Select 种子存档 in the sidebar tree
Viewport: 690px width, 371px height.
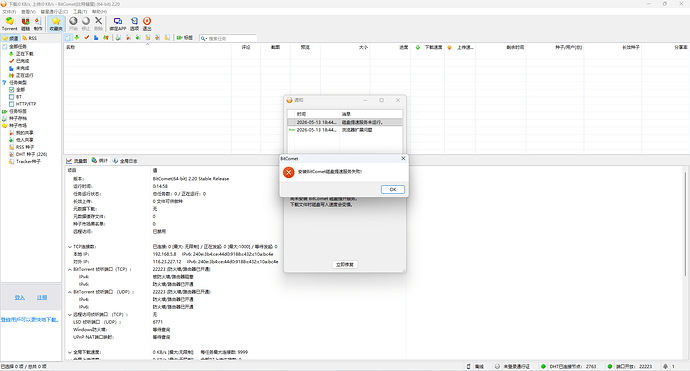(18, 118)
